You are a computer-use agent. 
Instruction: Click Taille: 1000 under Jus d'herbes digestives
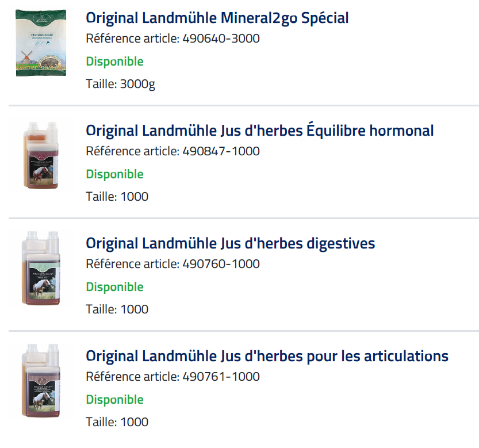pos(117,309)
